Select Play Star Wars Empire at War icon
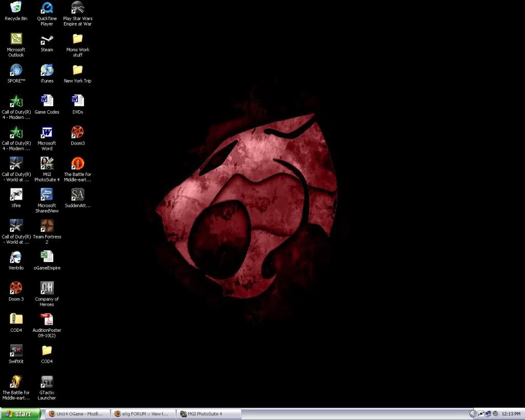 coord(78,7)
